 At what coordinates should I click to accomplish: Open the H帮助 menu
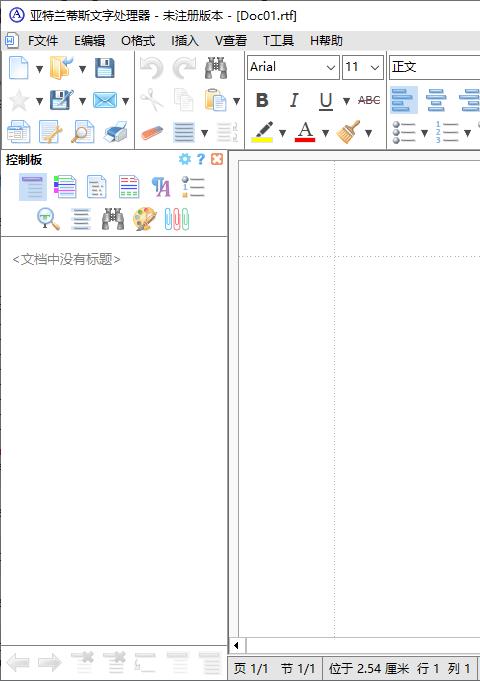pyautogui.click(x=326, y=41)
